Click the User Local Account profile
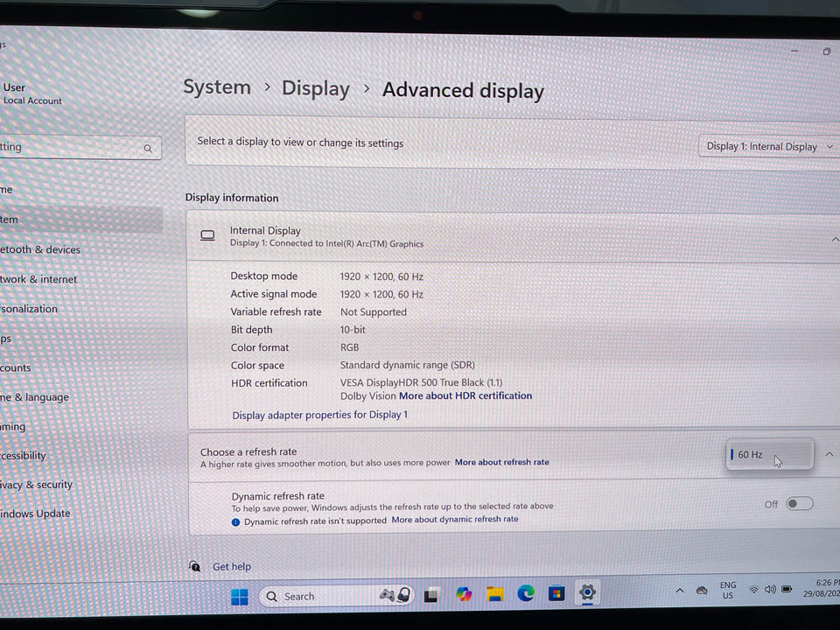Screen dimensions: 840x630 tap(32, 94)
